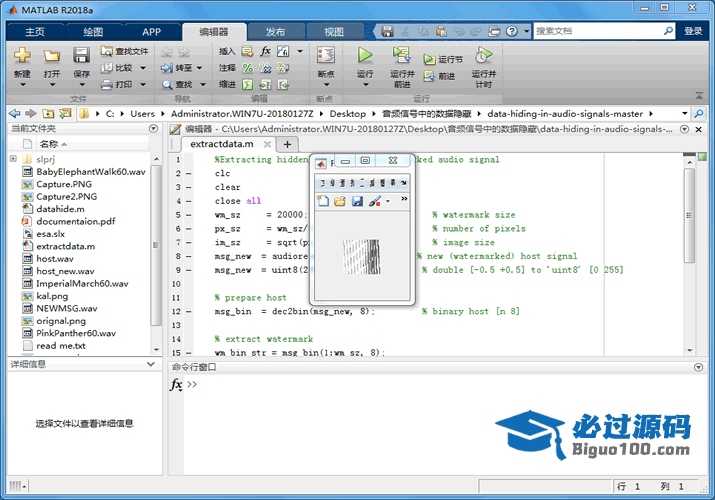Select documentaion.pdf in file list
The width and height of the screenshot is (715, 500).
[x=76, y=221]
